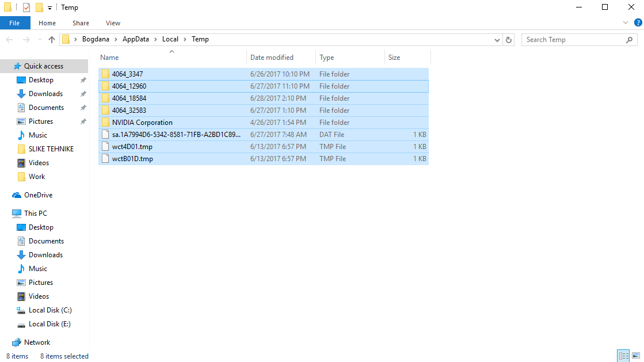Go forward with the Forward arrow
The image size is (644, 362).
click(x=26, y=40)
